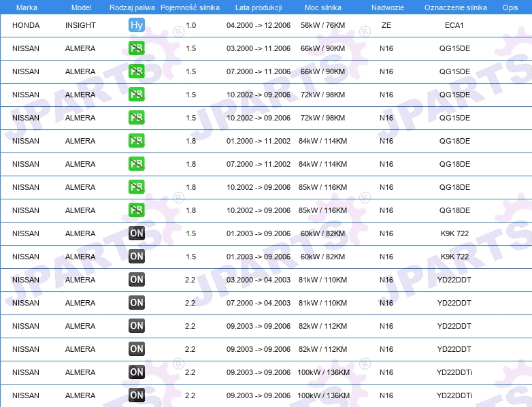Select 84kW / 114KM in the 07.2000 -> 11.2002 row
Viewport: 532px width, 407px height.
coord(322,164)
